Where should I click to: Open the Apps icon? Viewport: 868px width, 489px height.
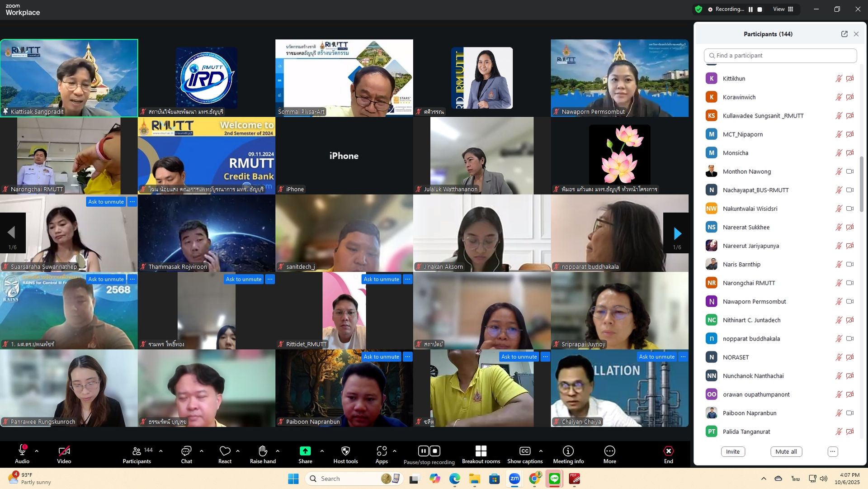click(x=381, y=451)
